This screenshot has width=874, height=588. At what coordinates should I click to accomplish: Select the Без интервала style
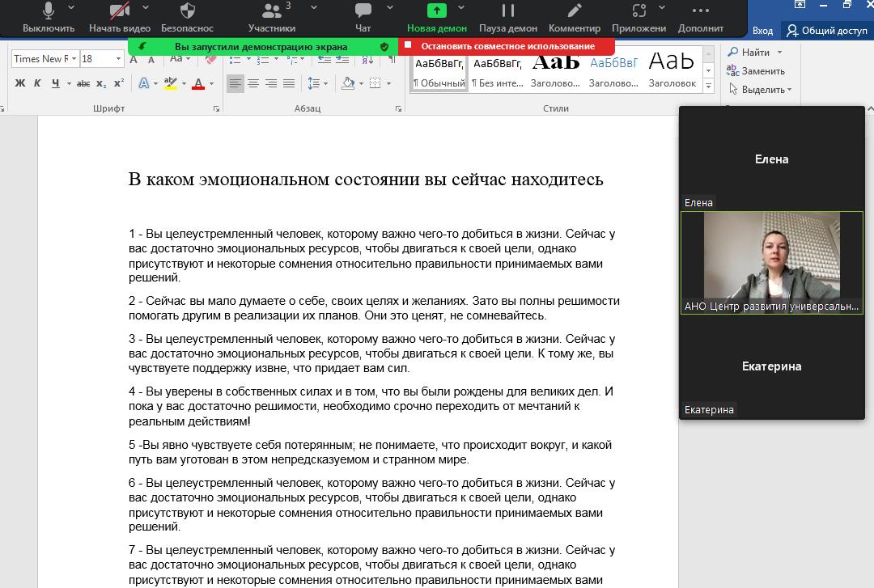(498, 72)
